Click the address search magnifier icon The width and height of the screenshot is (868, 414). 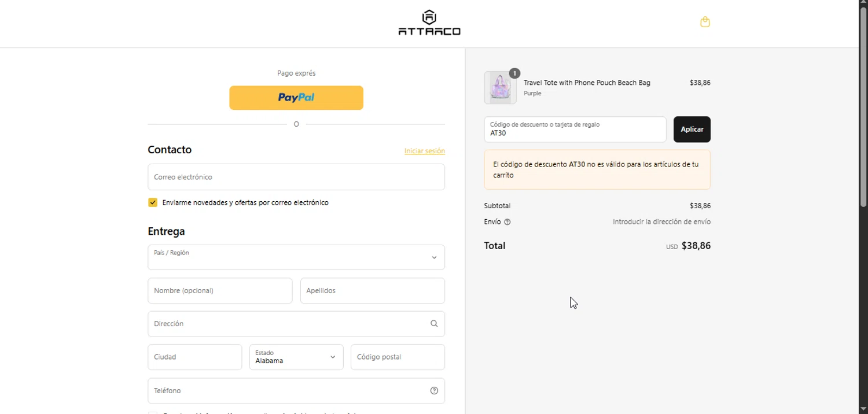[x=434, y=324]
